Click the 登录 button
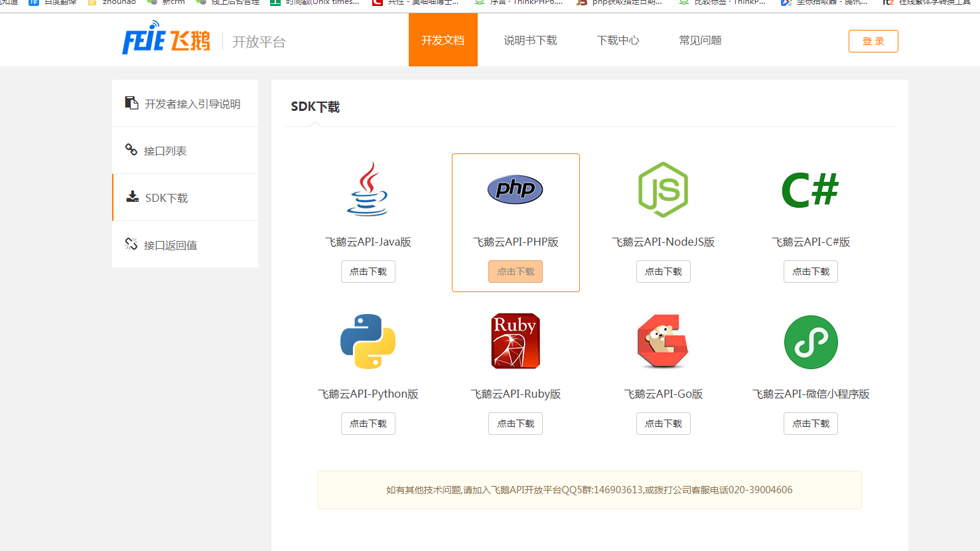The height and width of the screenshot is (551, 980). coord(873,41)
